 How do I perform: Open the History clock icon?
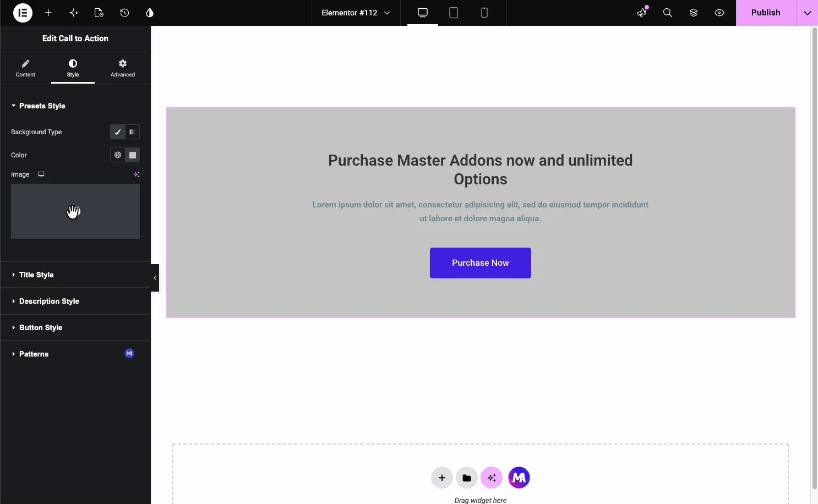tap(124, 13)
